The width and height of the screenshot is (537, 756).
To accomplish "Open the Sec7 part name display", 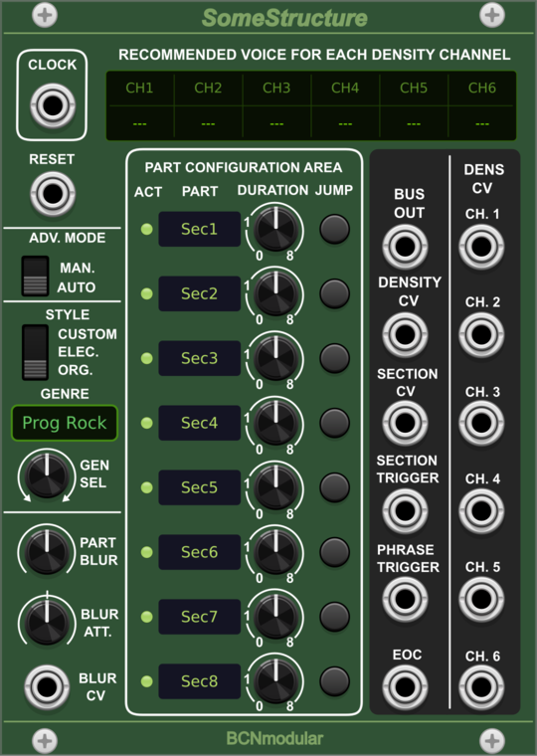I will pos(200,617).
